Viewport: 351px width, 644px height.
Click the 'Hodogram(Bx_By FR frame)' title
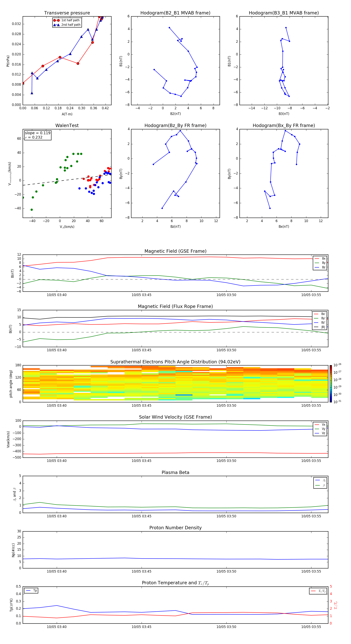click(x=284, y=125)
